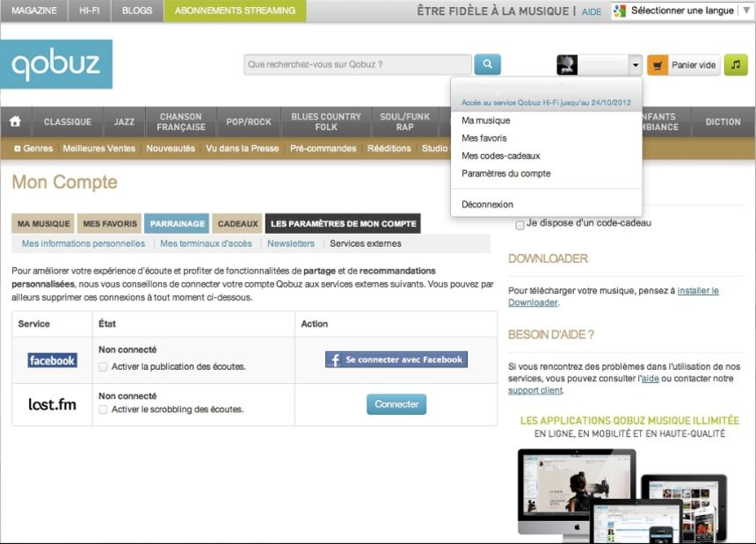
Task: Switch to Ma Musique account tab
Action: 43,223
